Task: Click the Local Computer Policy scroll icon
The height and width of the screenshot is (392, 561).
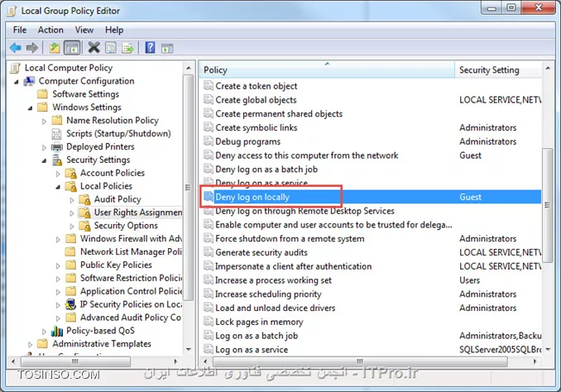Action: coord(16,68)
